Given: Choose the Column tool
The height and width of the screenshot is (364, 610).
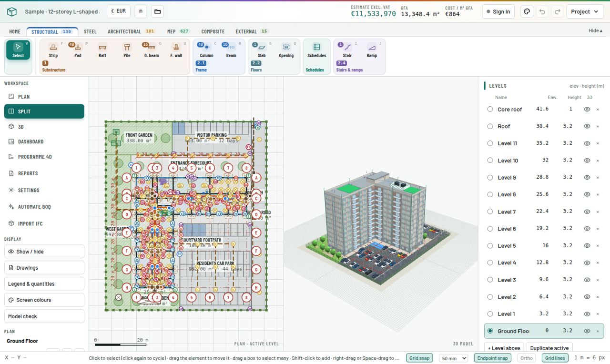Looking at the screenshot, I should click(206, 51).
